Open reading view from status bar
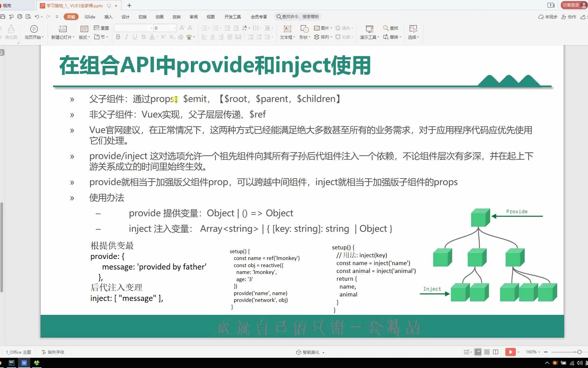The image size is (588, 368). pyautogui.click(x=496, y=352)
